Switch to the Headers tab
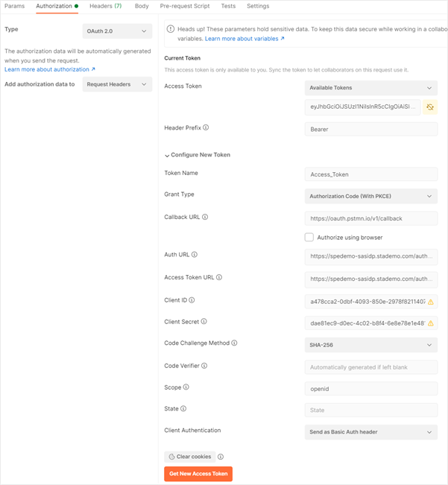Image resolution: width=448 pixels, height=485 pixels. (x=105, y=6)
